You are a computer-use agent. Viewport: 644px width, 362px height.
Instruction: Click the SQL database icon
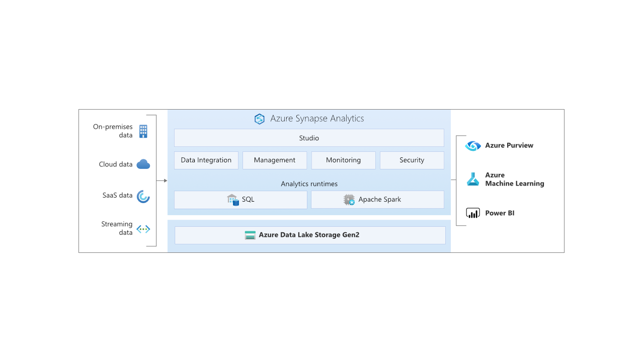pyautogui.click(x=233, y=200)
